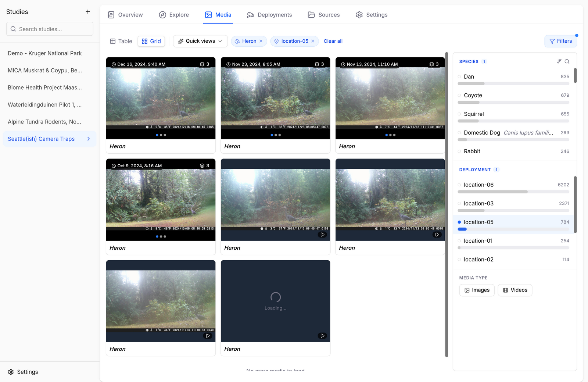Sort the species list icon
The width and height of the screenshot is (588, 382).
tap(559, 61)
